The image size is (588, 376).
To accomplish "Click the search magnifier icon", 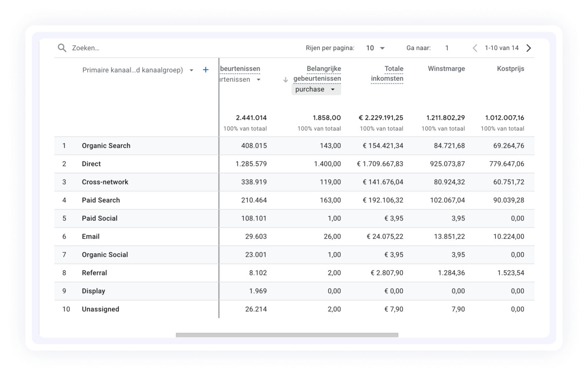I will pyautogui.click(x=62, y=48).
